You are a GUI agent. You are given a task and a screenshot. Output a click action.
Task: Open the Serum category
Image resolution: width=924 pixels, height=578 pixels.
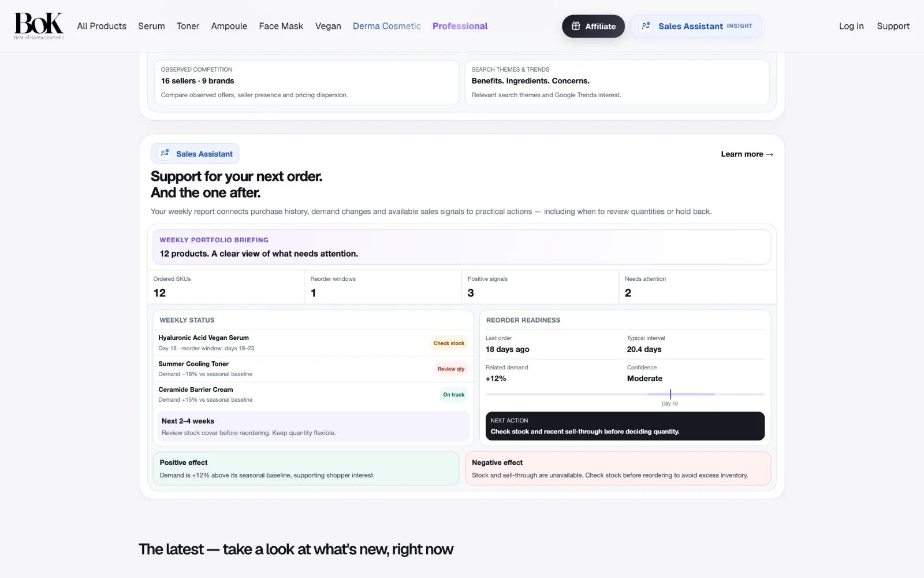pos(151,26)
